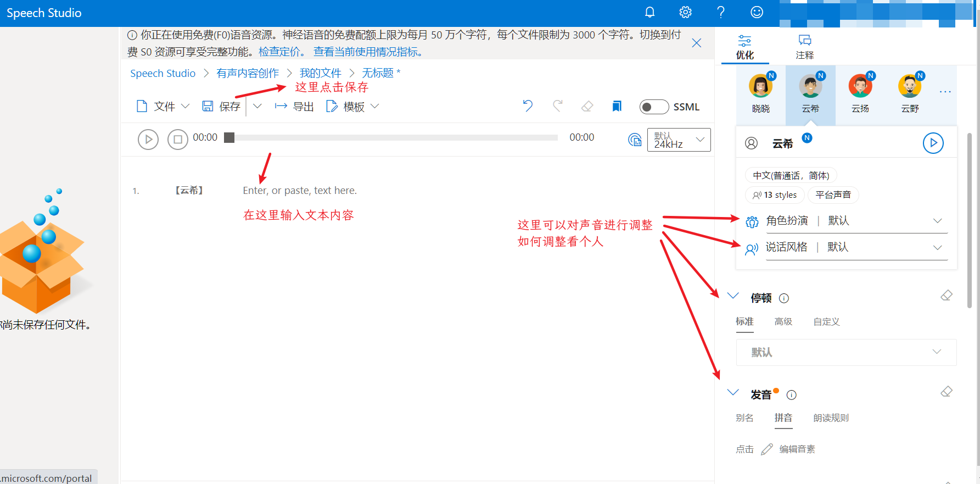980x484 pixels.
Task: Collapse the 发音 section
Action: point(733,392)
